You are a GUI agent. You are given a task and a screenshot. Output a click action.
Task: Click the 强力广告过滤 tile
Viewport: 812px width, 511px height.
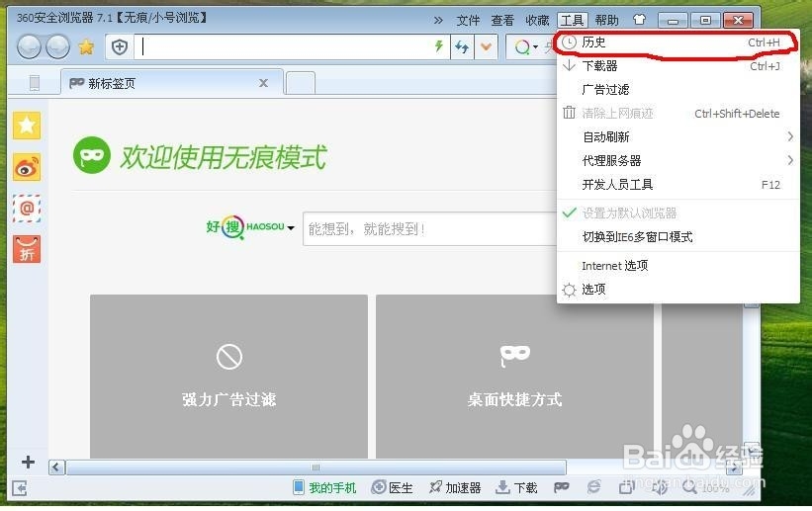click(228, 377)
